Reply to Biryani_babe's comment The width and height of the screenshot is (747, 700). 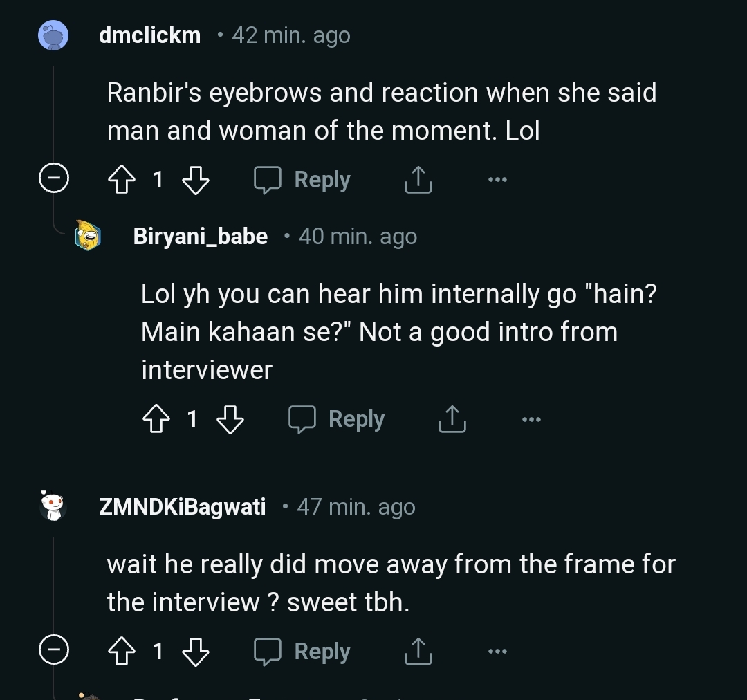pyautogui.click(x=337, y=419)
